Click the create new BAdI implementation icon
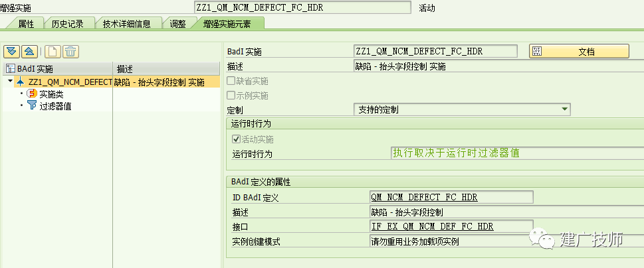Image resolution: width=644 pixels, height=268 pixels. tap(53, 51)
